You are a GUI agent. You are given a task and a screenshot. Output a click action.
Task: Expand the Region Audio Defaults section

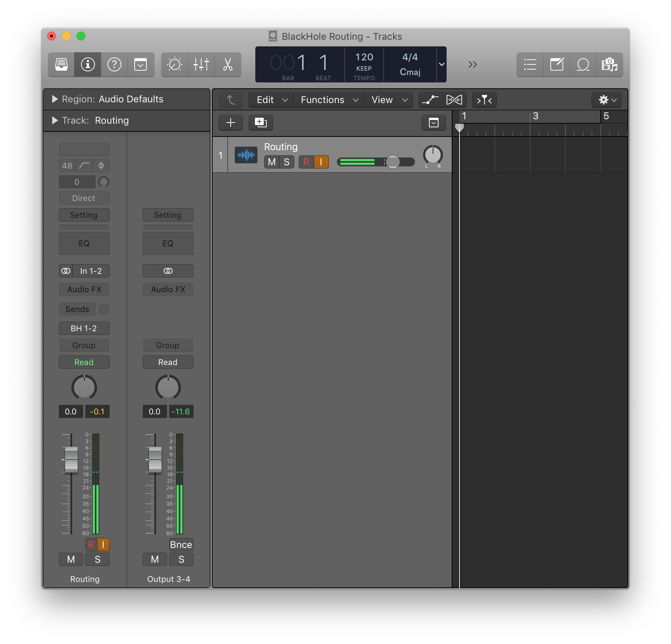click(55, 99)
